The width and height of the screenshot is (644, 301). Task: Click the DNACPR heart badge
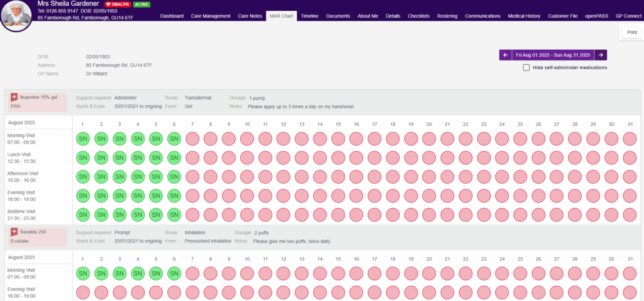point(117,4)
